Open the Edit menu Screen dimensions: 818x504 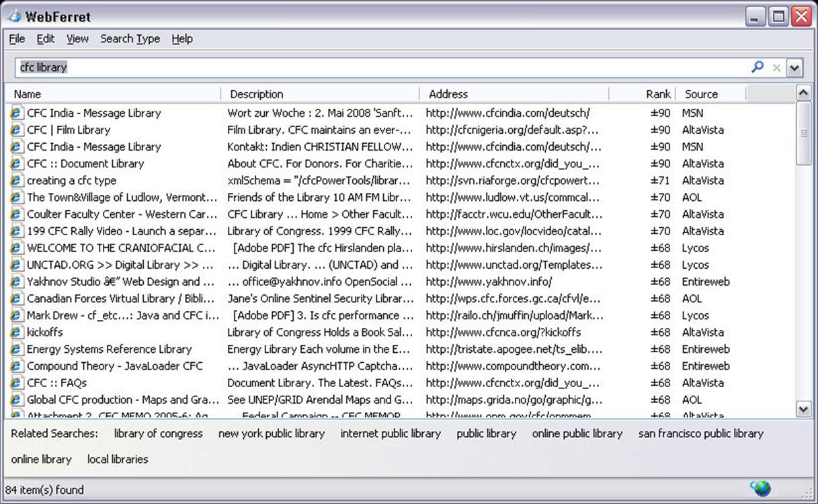(46, 38)
